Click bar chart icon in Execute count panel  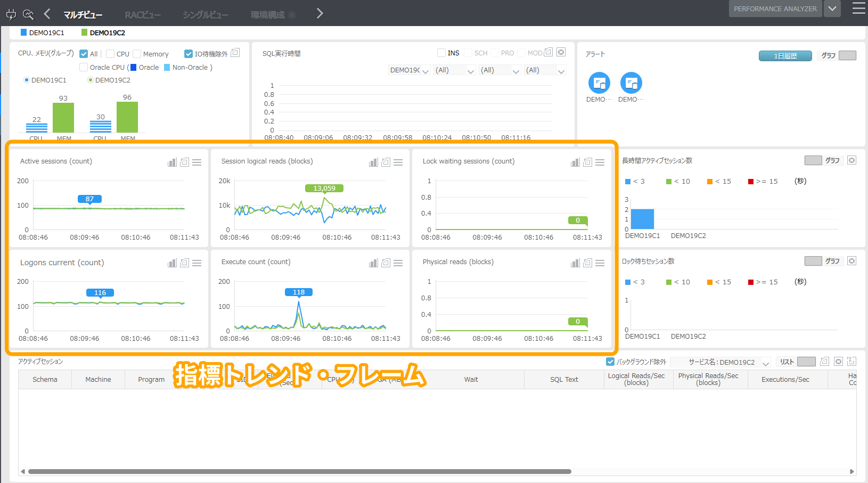(x=373, y=263)
